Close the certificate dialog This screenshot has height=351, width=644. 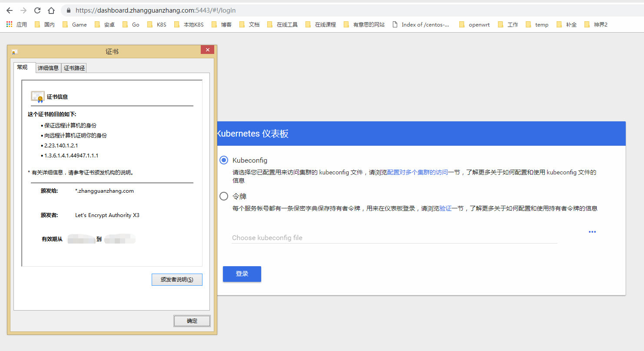(x=207, y=50)
